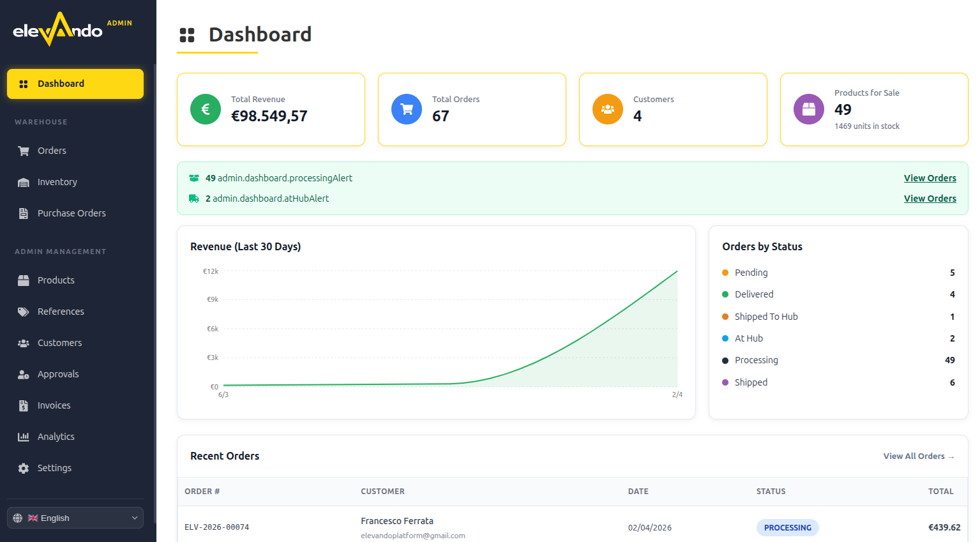Click View Orders link for processing alert
980x542 pixels.
(x=930, y=178)
